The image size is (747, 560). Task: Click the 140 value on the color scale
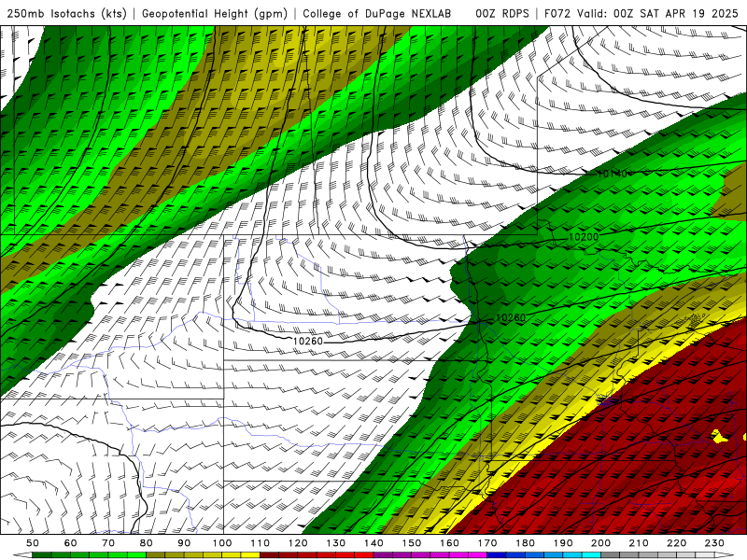pyautogui.click(x=373, y=543)
